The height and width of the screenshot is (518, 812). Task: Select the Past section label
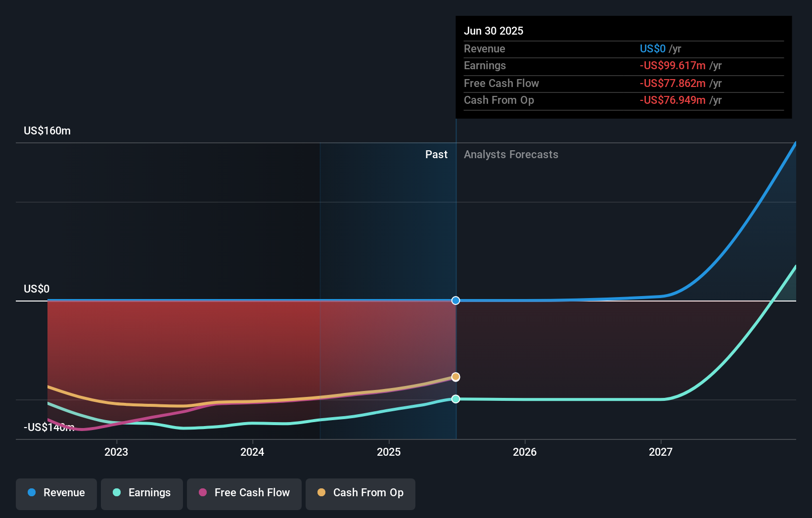(x=436, y=154)
